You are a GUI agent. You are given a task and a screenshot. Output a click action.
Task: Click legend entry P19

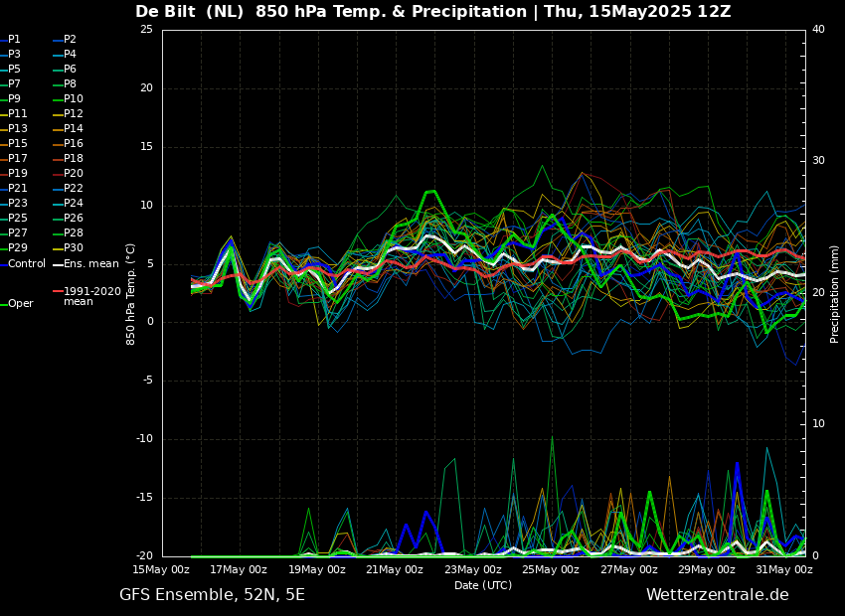pos(18,174)
